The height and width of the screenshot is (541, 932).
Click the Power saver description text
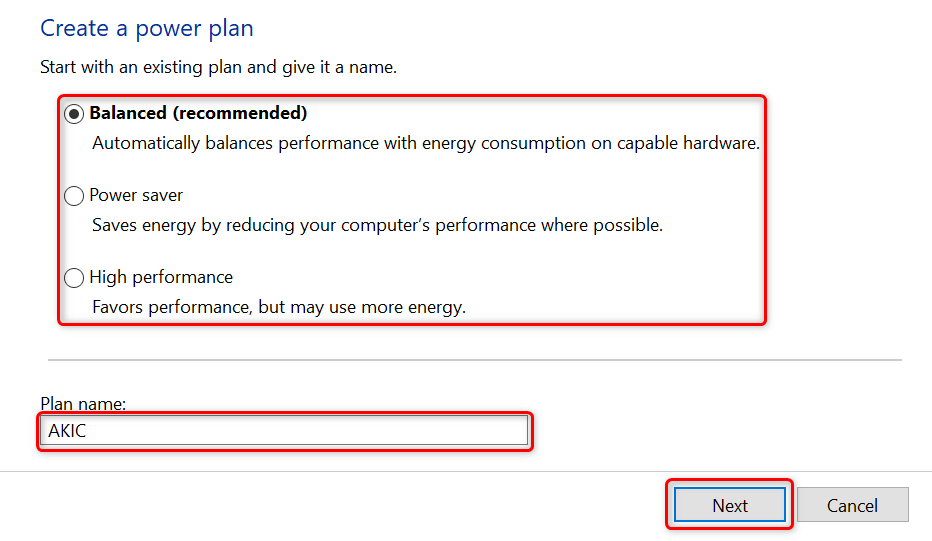click(377, 225)
